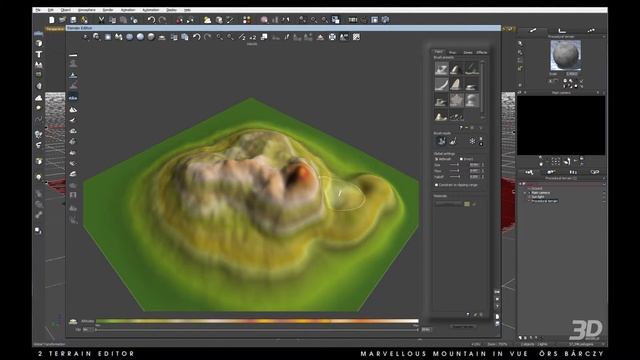Viewport: 640px width, 360px height.
Task: Select the paint material brush mode icon
Action: pyautogui.click(x=453, y=141)
